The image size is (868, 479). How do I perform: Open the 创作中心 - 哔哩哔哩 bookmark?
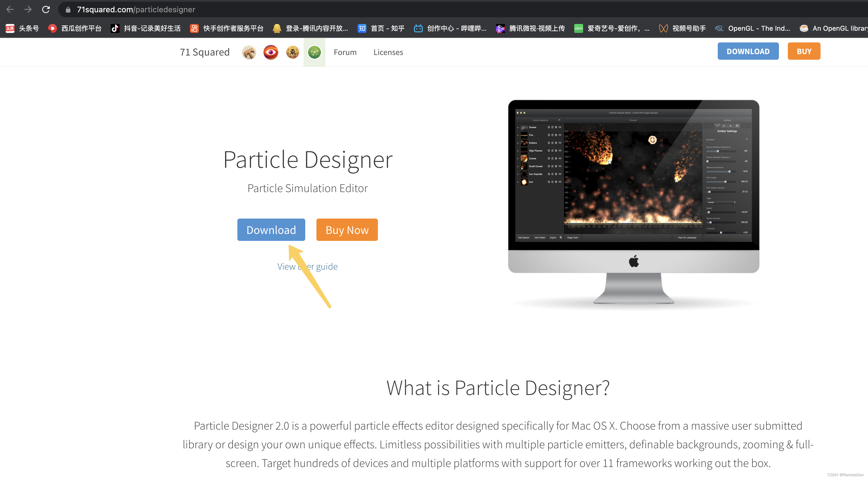pyautogui.click(x=450, y=28)
